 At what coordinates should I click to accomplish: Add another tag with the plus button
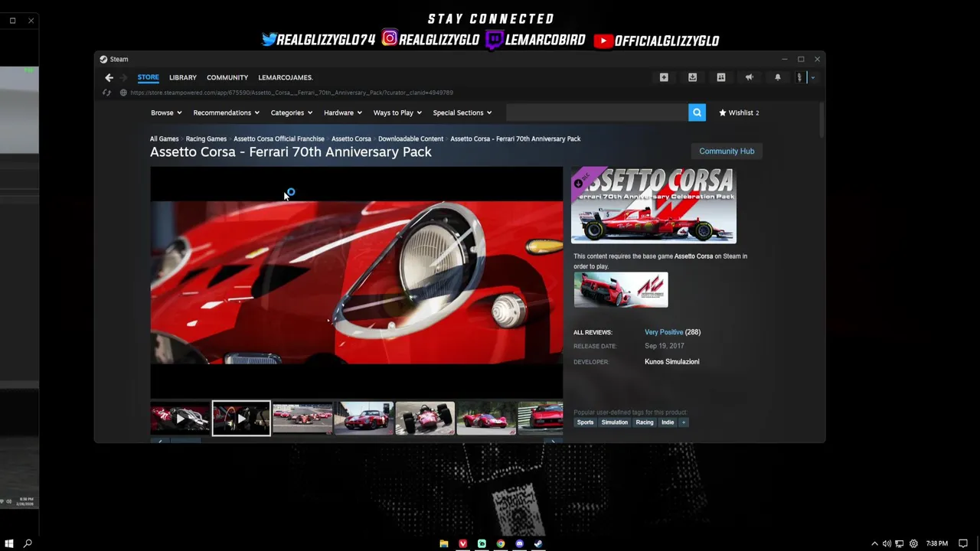684,422
